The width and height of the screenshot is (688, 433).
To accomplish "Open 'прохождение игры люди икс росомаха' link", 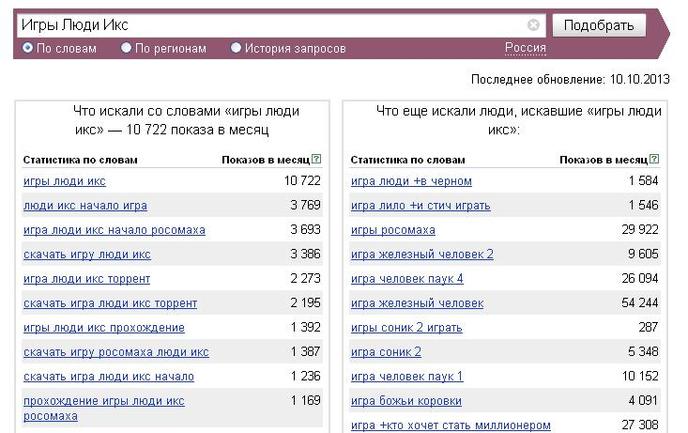I will click(104, 408).
